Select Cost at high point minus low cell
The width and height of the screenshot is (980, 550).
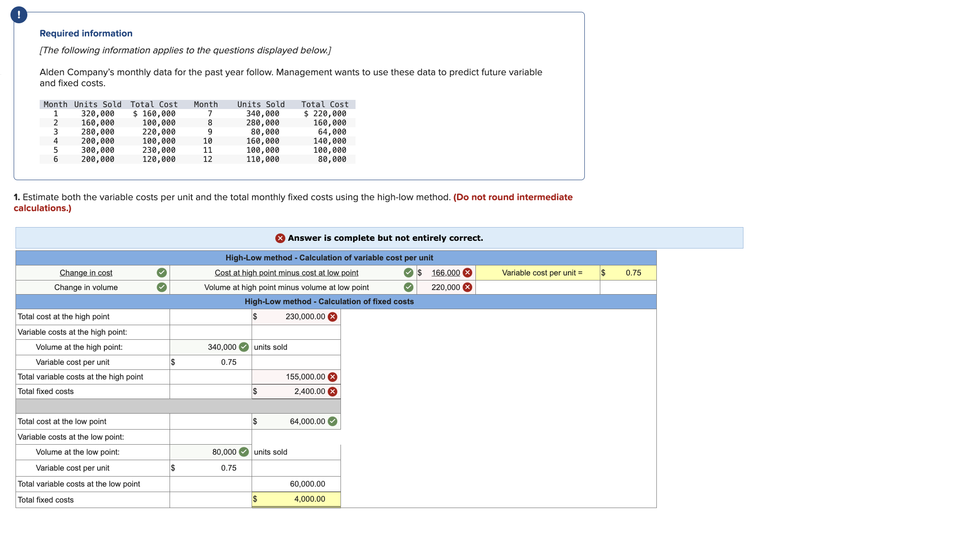coord(286,273)
